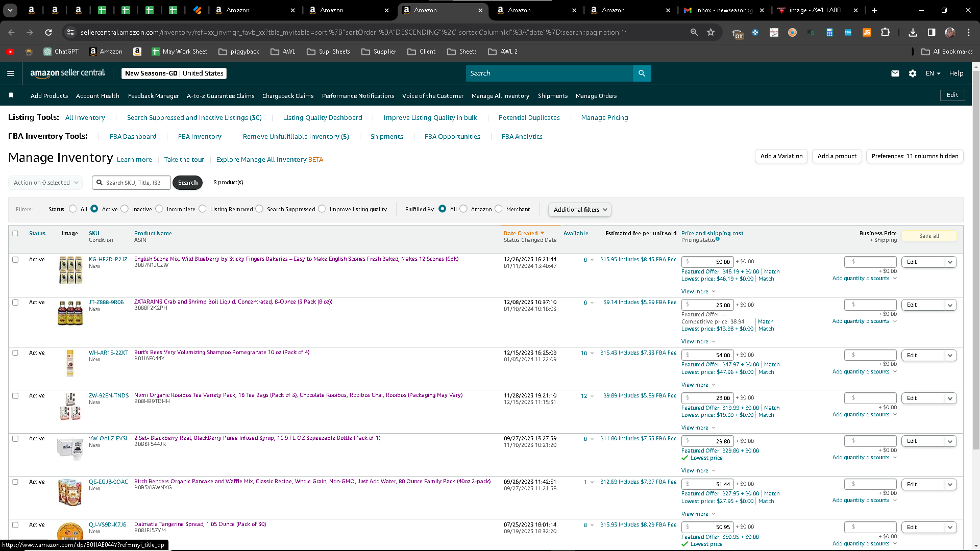This screenshot has height=551, width=980.
Task: Expand the Available quantity chevron for WH-AR15-22XT
Action: (592, 353)
